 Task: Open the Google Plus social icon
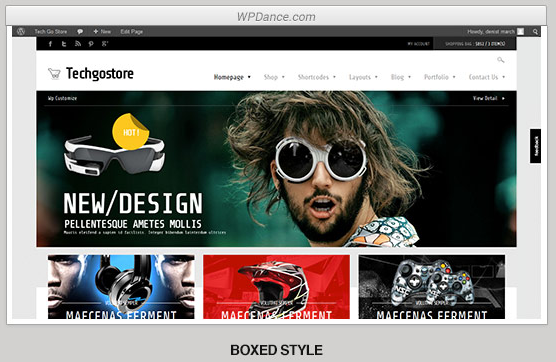(105, 44)
